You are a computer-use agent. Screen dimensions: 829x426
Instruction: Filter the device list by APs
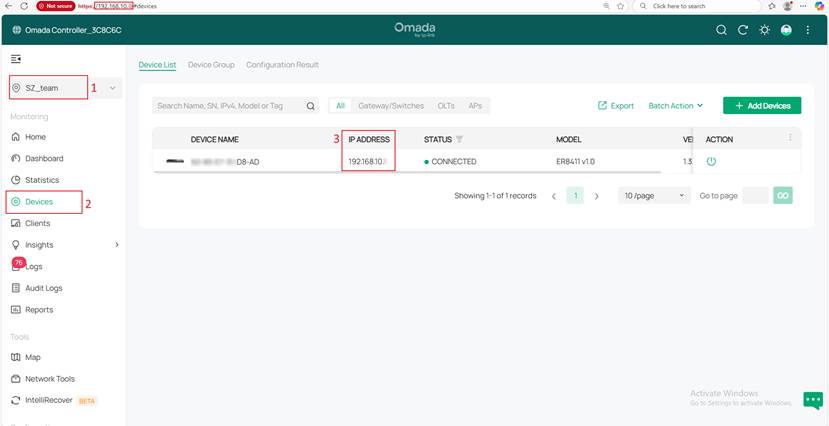click(x=475, y=105)
